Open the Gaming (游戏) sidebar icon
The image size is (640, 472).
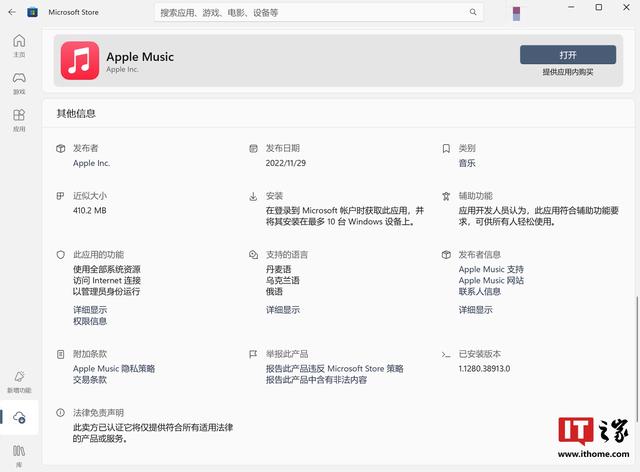[x=19, y=78]
